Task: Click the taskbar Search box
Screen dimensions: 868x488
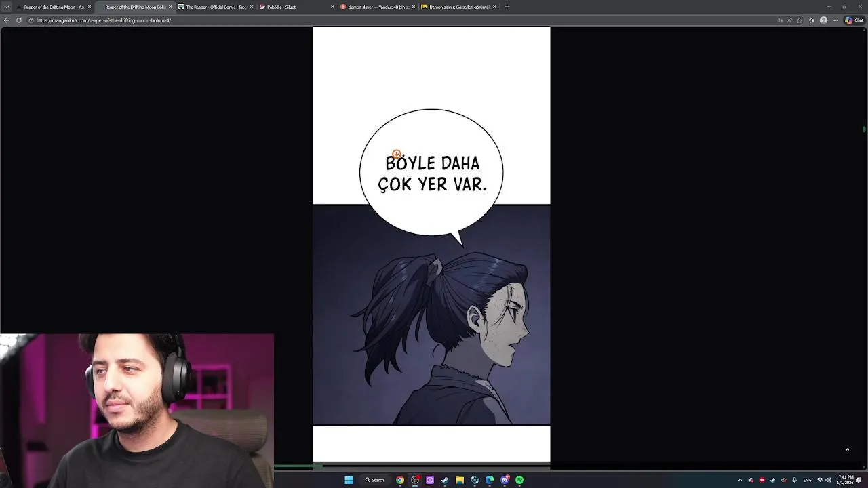Action: (375, 480)
